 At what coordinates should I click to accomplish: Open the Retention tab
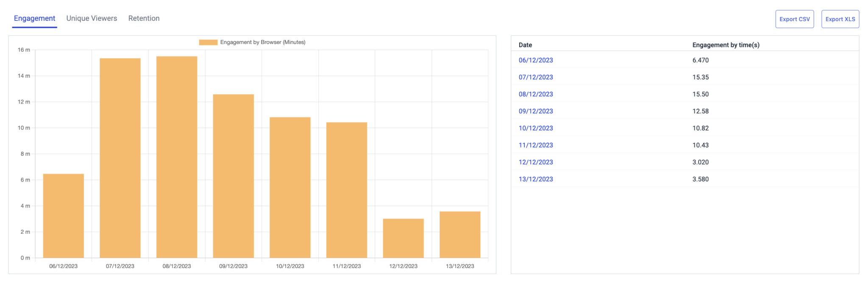point(144,18)
